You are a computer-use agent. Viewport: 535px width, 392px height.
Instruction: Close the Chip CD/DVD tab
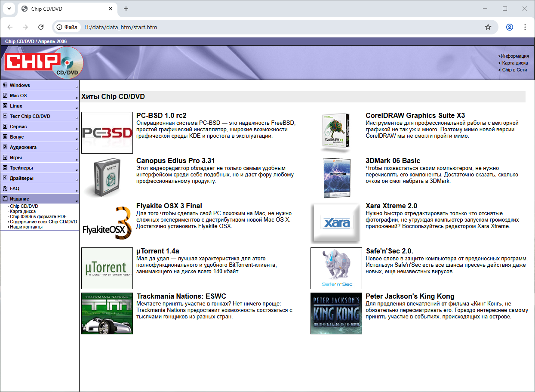coord(111,9)
